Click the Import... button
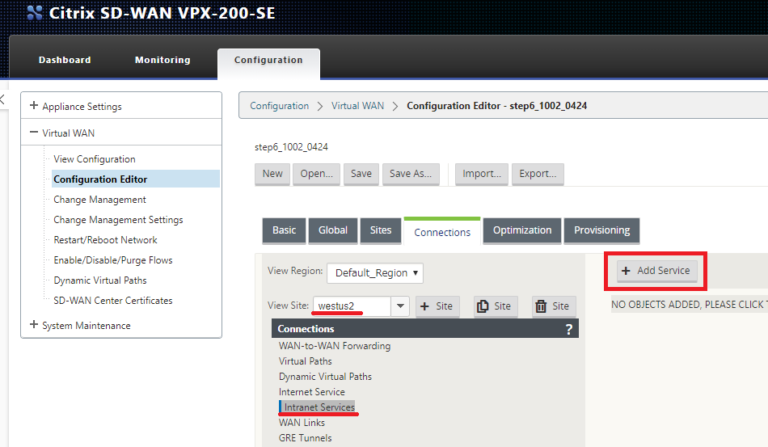The width and height of the screenshot is (768, 447). click(x=481, y=174)
